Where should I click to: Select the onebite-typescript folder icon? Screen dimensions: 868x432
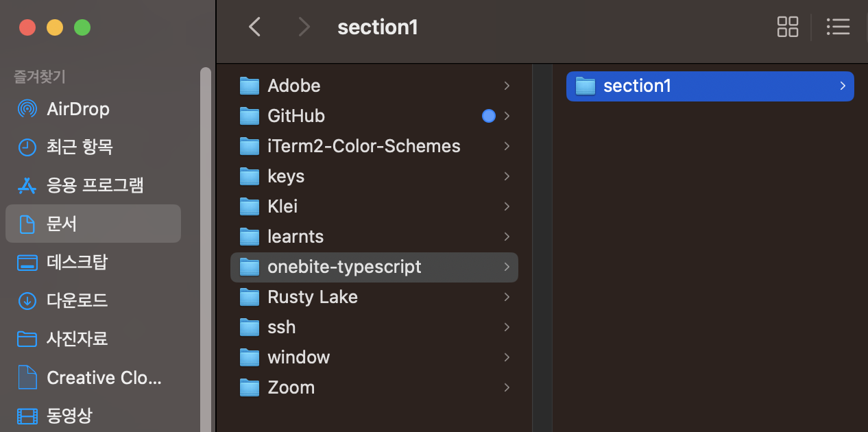249,267
